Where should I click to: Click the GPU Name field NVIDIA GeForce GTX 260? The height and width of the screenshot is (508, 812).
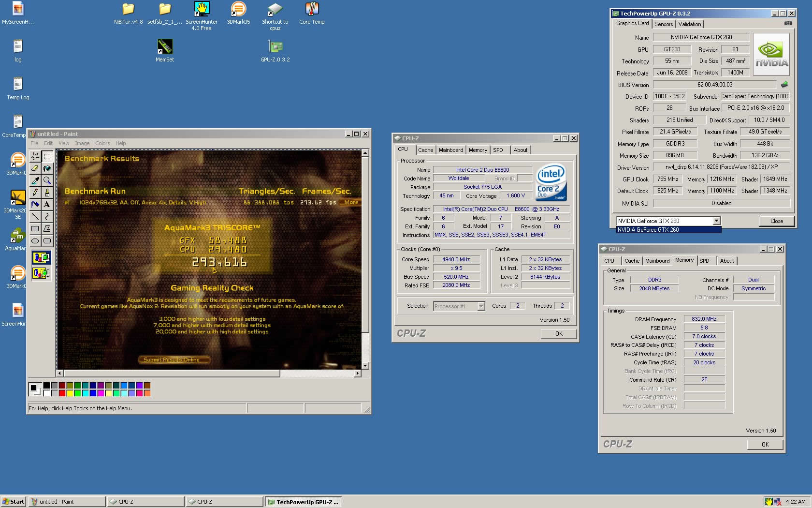[x=701, y=37]
